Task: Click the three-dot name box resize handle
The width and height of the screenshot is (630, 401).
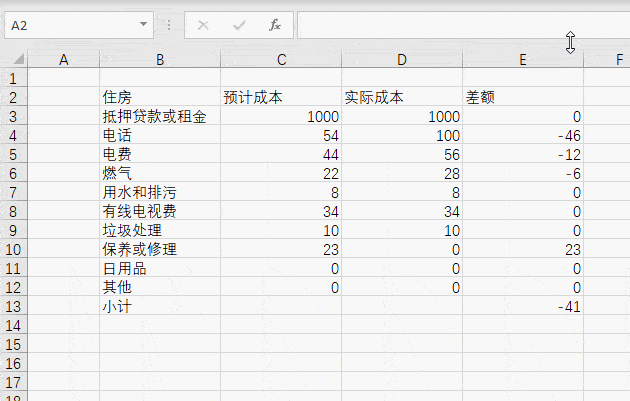Action: [x=168, y=25]
